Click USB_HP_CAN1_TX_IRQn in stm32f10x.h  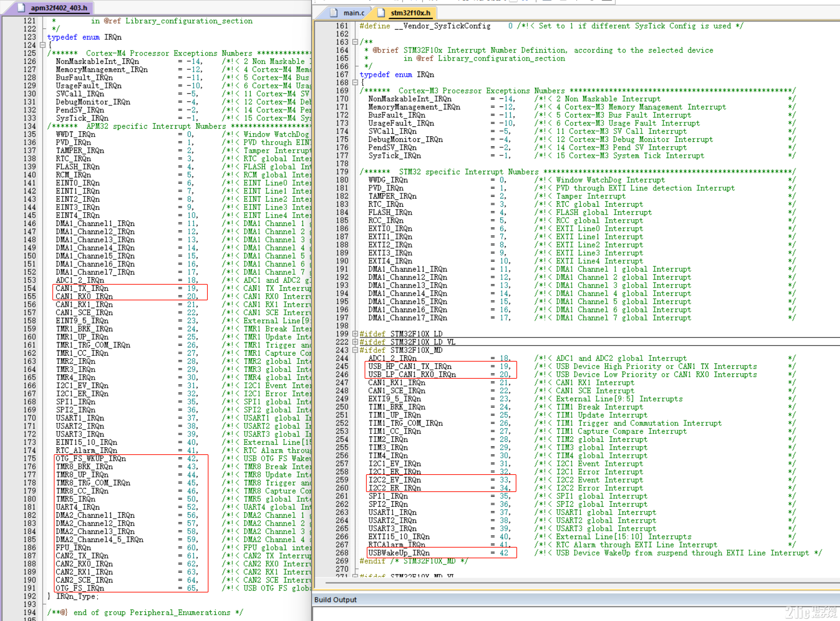click(410, 367)
